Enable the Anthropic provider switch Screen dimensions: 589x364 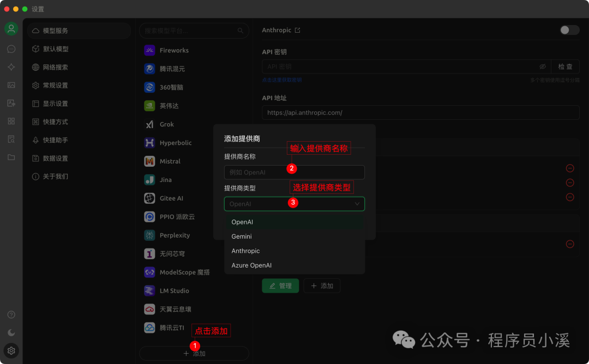569,30
